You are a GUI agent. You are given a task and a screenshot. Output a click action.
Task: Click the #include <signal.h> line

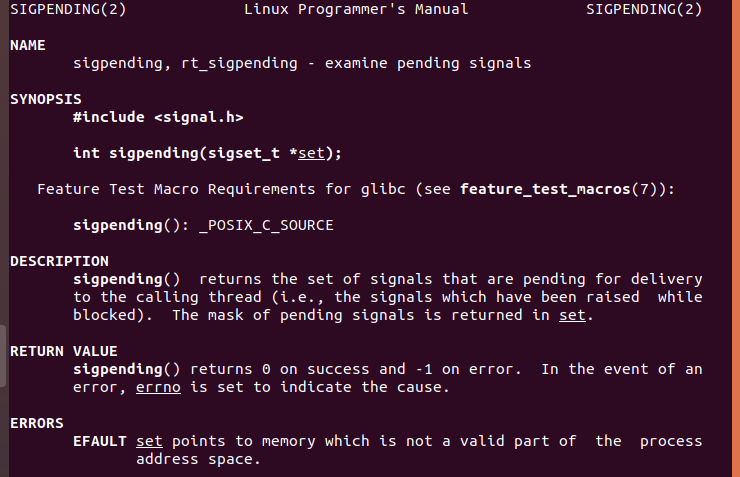click(158, 118)
